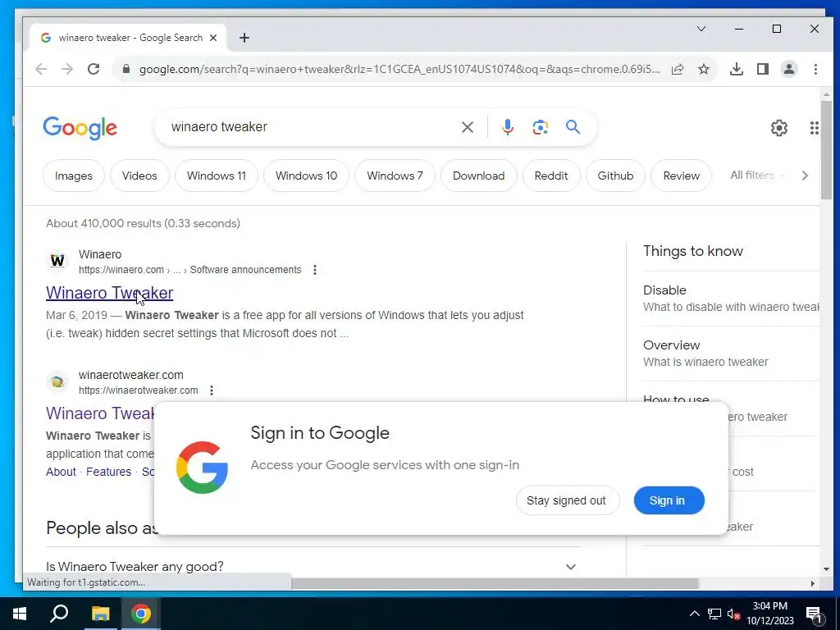
Task: Open the muted volume tray icon
Action: pyautogui.click(x=733, y=614)
